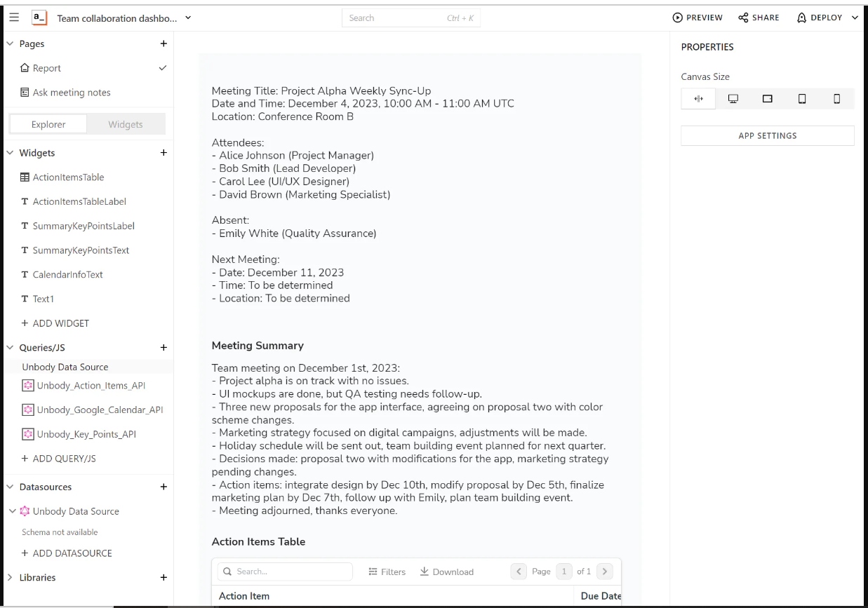The image size is (868, 608).
Task: Click the Report home icon
Action: click(x=25, y=68)
